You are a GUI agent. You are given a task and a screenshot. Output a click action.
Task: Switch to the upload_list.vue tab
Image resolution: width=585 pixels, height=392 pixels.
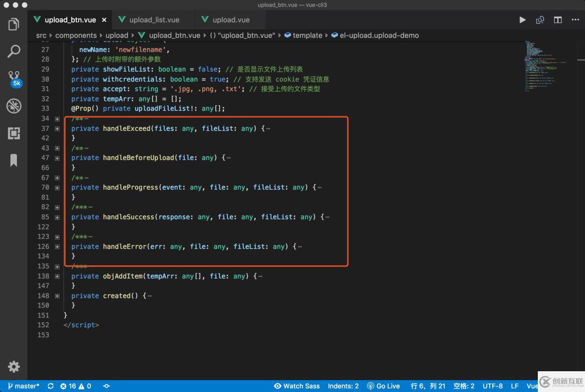click(154, 20)
